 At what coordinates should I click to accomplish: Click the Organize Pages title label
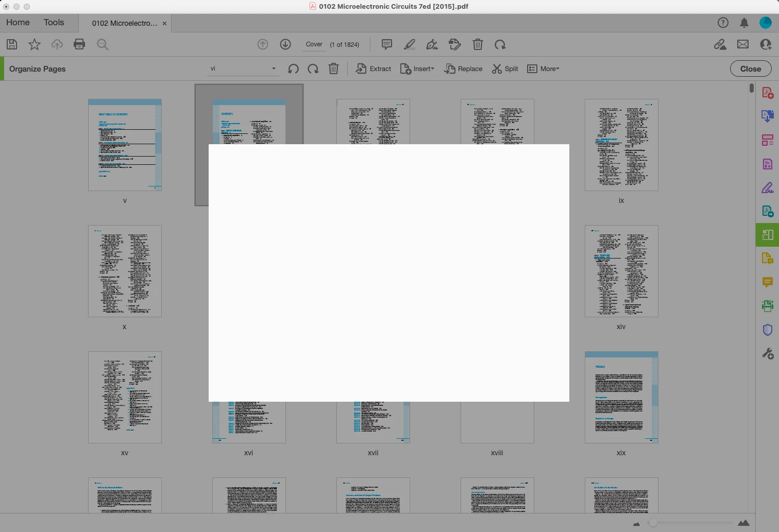click(x=38, y=68)
